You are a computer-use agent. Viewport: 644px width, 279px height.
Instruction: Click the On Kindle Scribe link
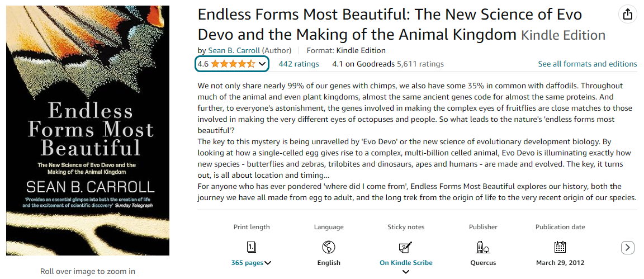(406, 263)
